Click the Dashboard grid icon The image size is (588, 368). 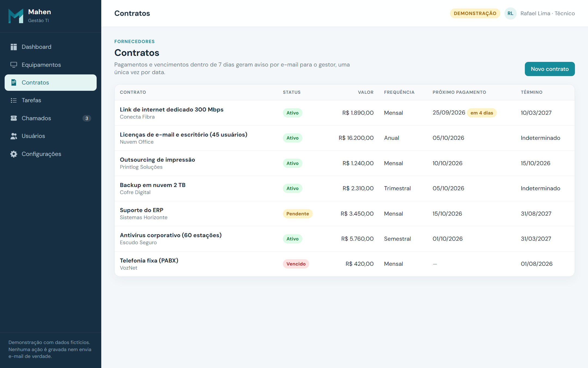pyautogui.click(x=14, y=47)
